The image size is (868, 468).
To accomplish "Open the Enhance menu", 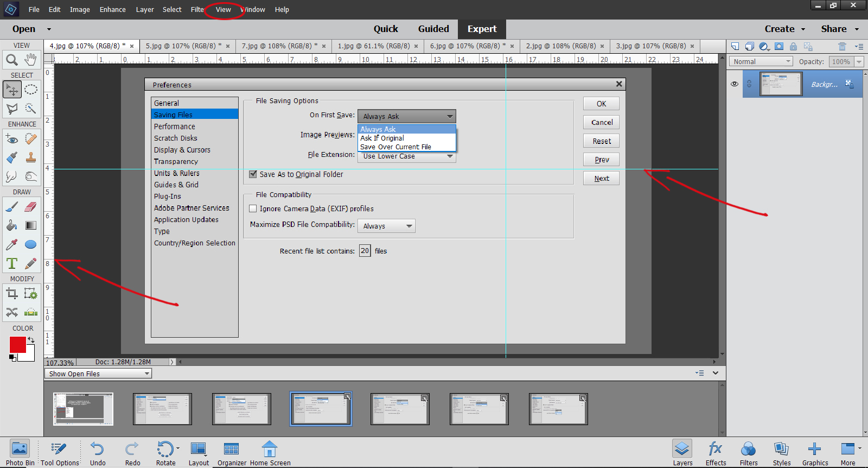I will [x=112, y=9].
